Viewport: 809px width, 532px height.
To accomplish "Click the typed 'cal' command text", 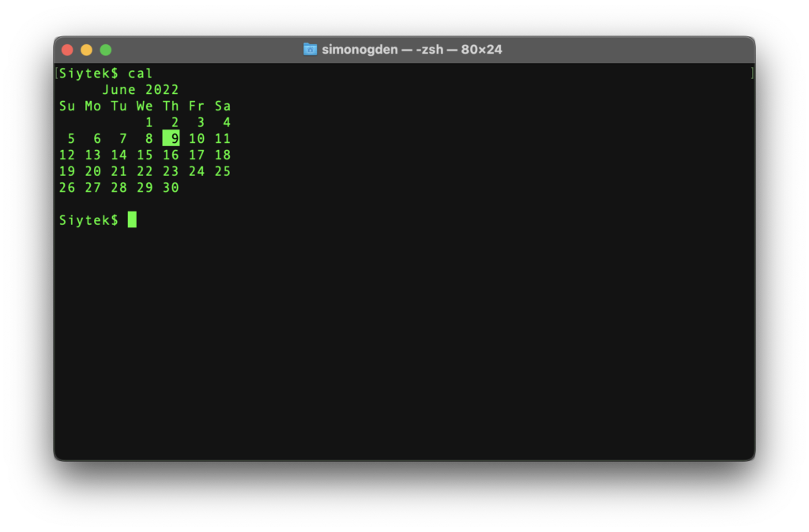I will [141, 73].
